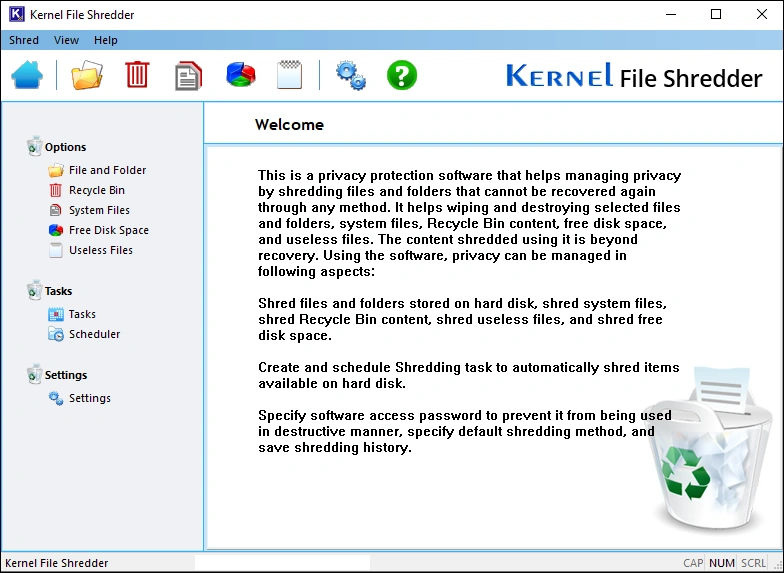
Task: Click the red Recycle Bin toolbar icon
Action: tap(137, 75)
